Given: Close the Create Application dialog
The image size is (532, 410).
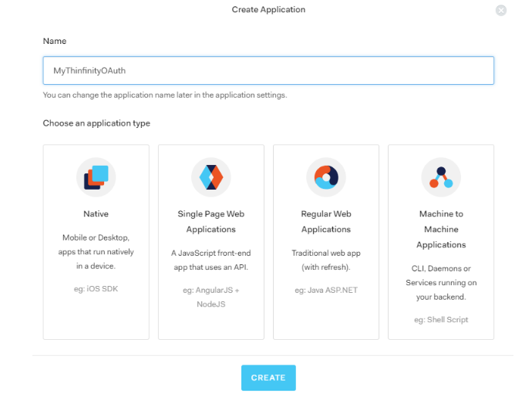Looking at the screenshot, I should [x=501, y=10].
